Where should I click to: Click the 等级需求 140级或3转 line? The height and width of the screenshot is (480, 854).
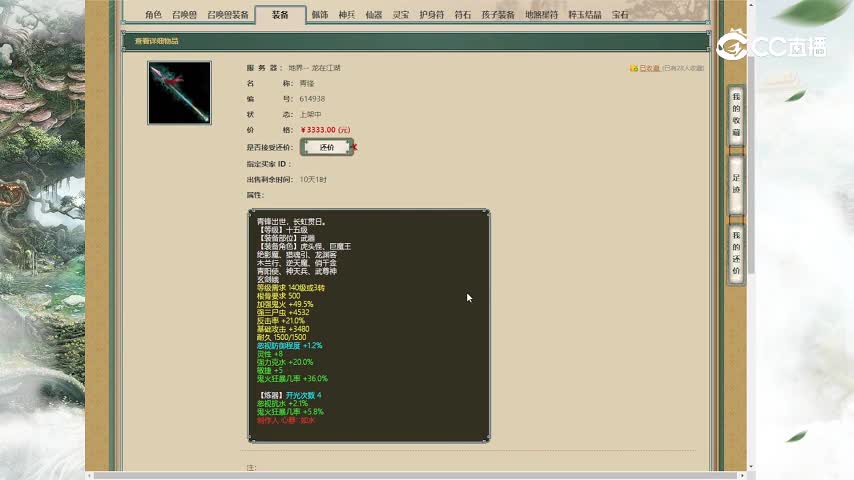pyautogui.click(x=290, y=288)
